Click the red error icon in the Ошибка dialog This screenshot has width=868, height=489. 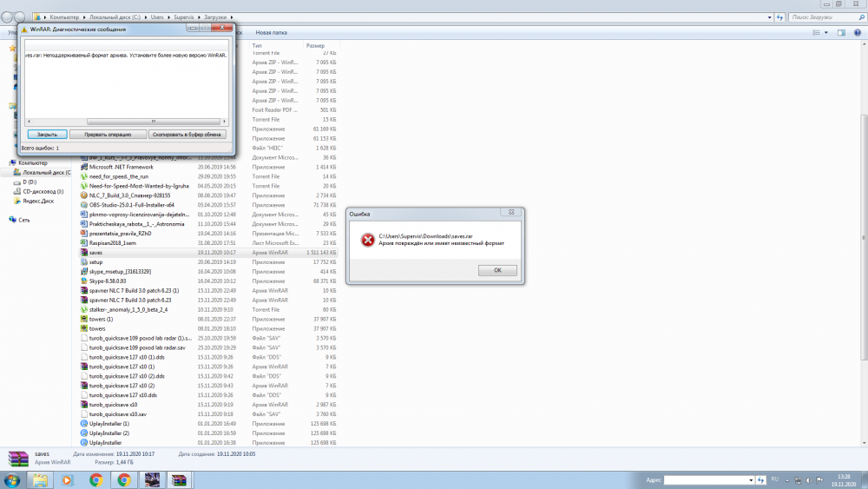[367, 240]
